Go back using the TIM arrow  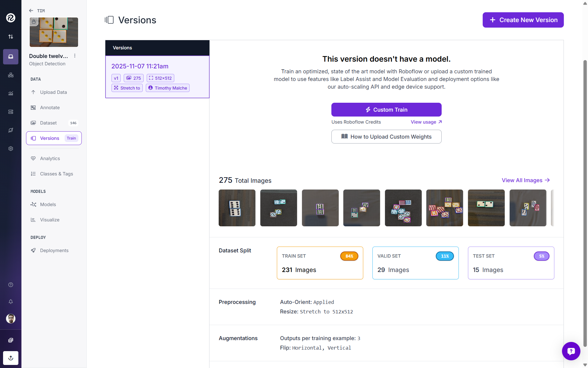(x=31, y=11)
